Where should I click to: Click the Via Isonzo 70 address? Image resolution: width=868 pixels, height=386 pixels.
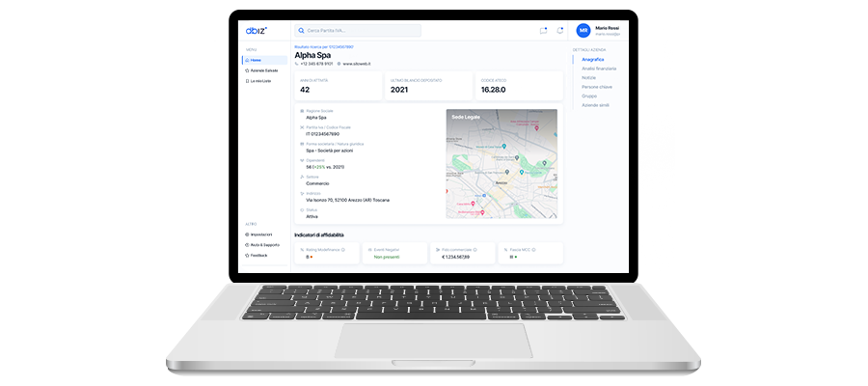click(347, 200)
